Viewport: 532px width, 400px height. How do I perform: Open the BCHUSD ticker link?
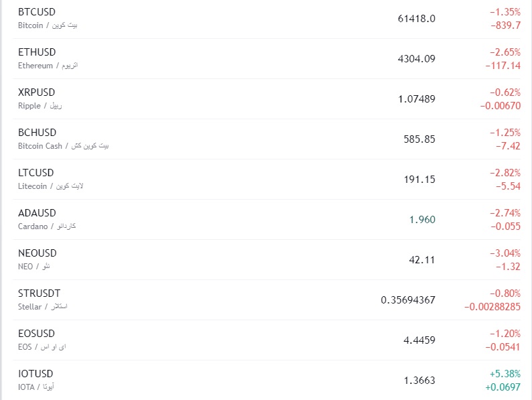(38, 133)
